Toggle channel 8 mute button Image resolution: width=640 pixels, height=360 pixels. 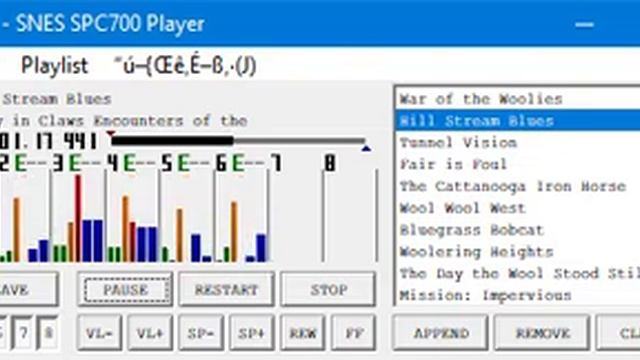pyautogui.click(x=48, y=333)
